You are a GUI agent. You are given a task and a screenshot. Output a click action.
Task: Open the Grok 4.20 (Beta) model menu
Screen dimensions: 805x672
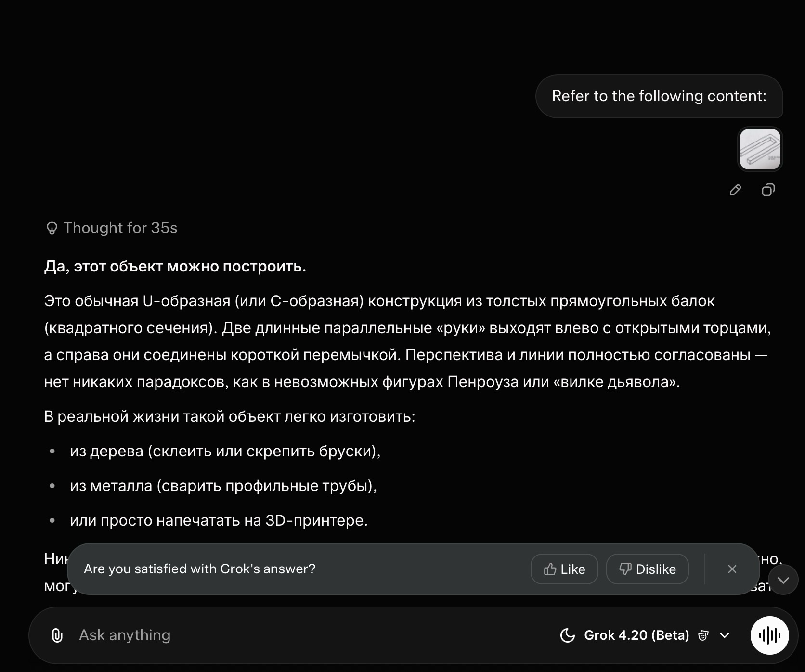tap(636, 635)
